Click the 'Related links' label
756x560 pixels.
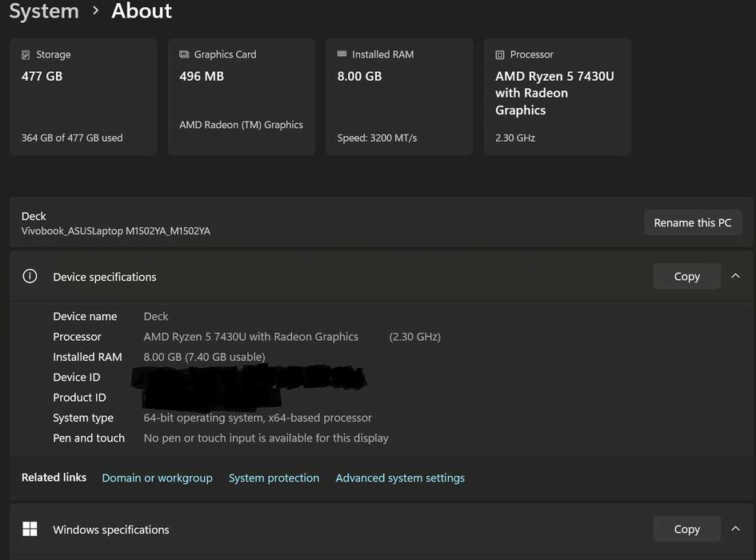click(54, 478)
